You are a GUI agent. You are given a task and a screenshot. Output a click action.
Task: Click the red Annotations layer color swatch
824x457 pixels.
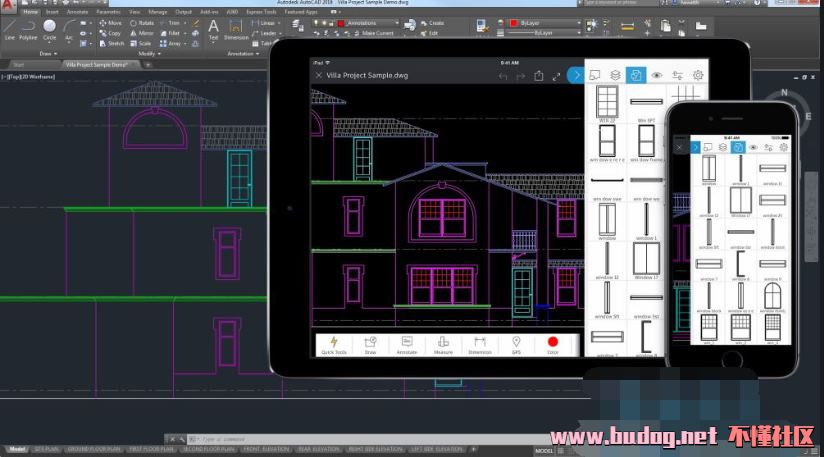(x=341, y=23)
